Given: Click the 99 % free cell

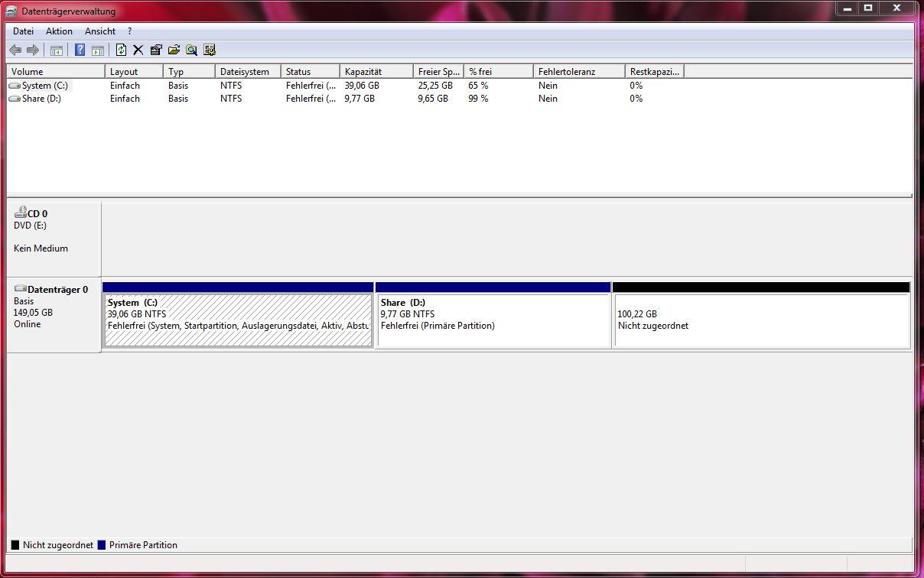Looking at the screenshot, I should (x=478, y=99).
